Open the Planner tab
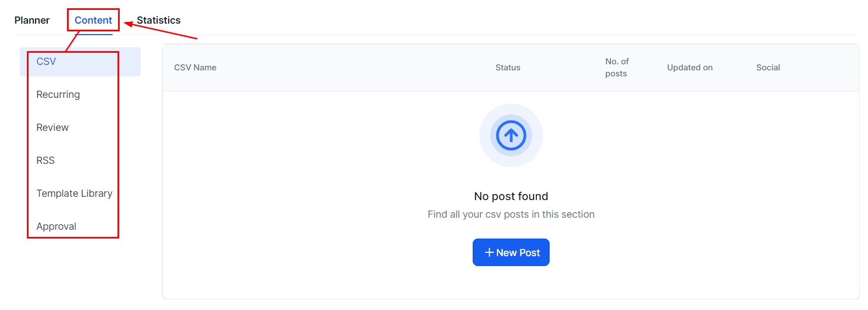 tap(32, 20)
